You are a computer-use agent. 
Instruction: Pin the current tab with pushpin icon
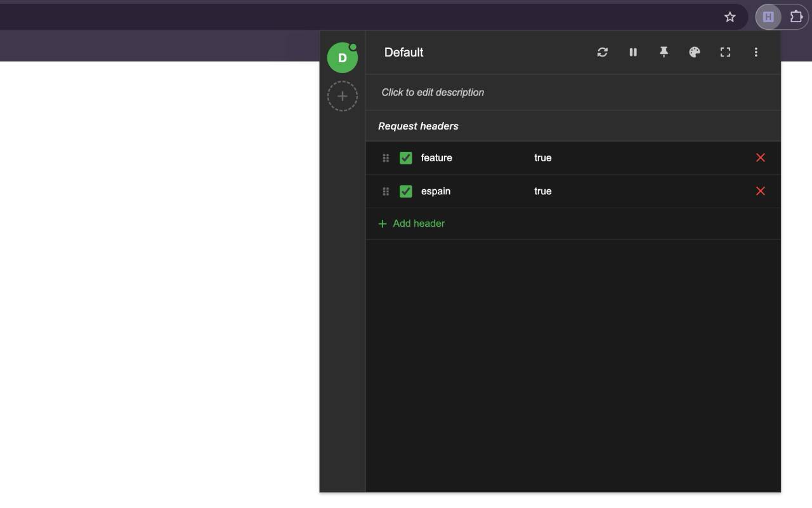pos(664,52)
